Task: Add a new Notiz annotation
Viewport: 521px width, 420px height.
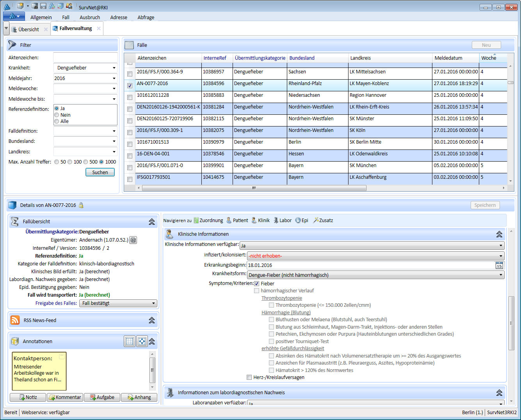Action: [28, 397]
